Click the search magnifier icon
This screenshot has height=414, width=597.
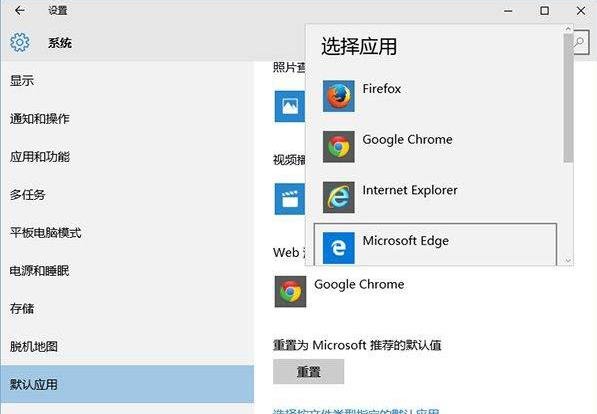[580, 42]
